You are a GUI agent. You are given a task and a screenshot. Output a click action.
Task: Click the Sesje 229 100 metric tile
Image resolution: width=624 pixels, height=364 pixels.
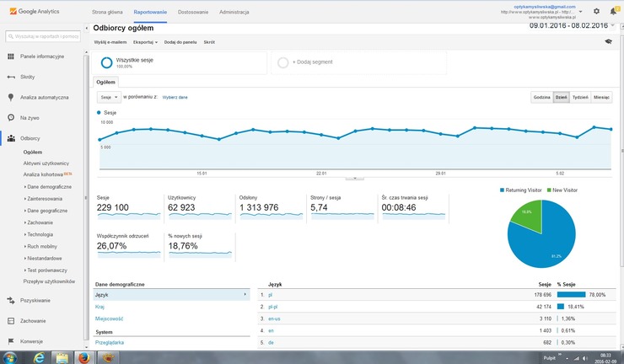tap(128, 207)
